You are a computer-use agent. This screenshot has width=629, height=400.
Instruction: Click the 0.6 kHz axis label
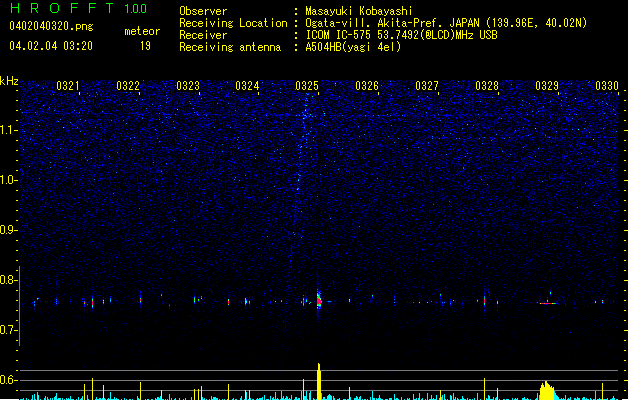(x=8, y=380)
